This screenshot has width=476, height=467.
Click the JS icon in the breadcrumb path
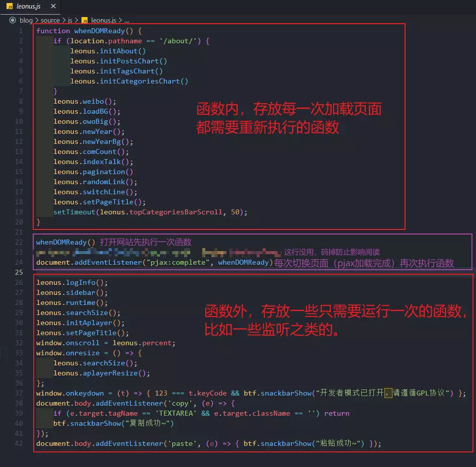click(x=85, y=20)
